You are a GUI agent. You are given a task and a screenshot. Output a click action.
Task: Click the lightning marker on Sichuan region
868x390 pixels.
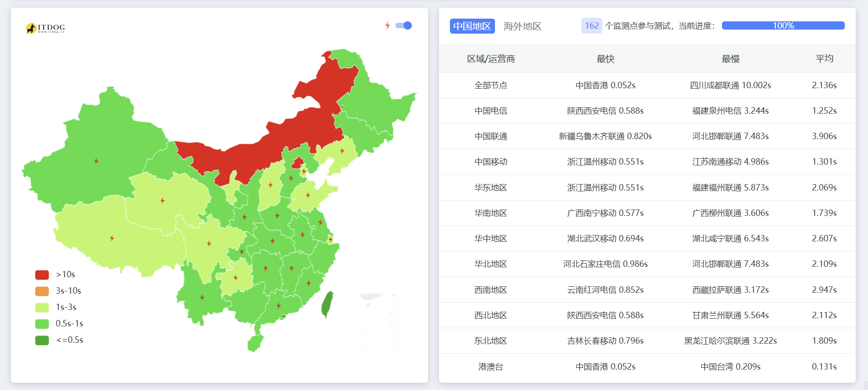point(209,244)
